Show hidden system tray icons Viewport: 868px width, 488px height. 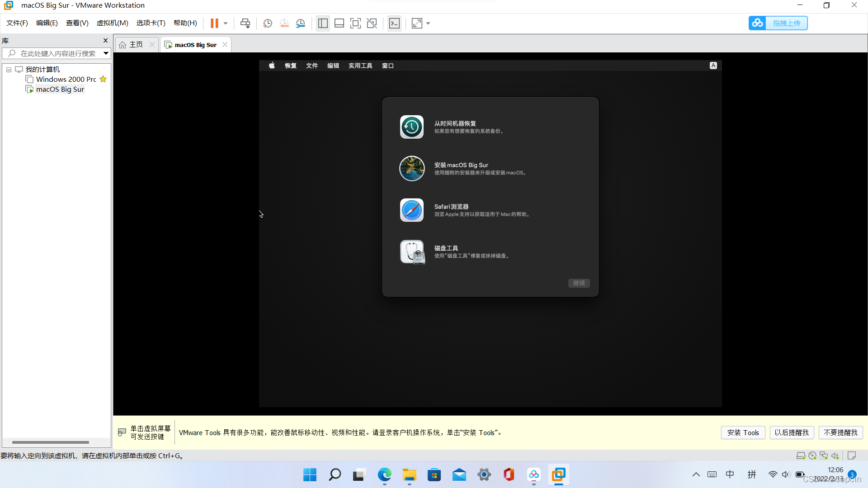pos(696,474)
